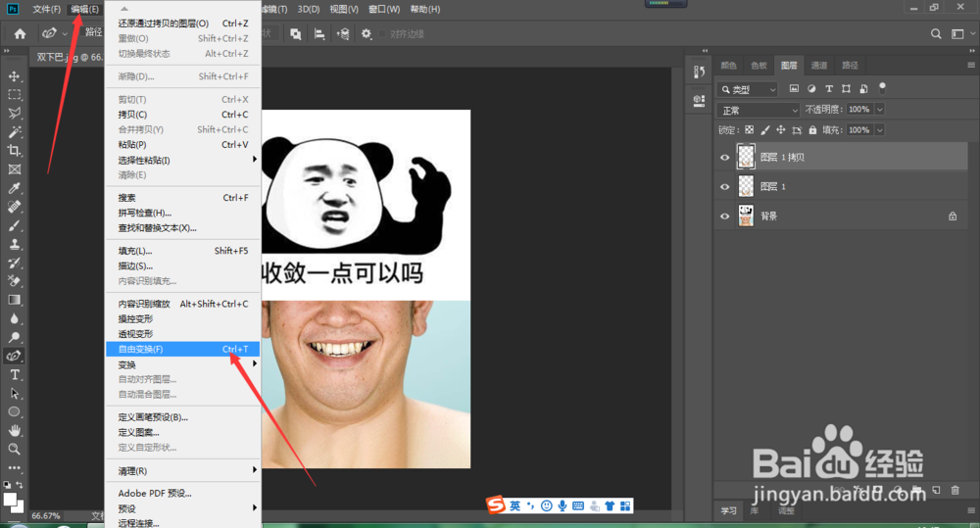Select the Brush tool
Image resolution: width=980 pixels, height=528 pixels.
point(15,225)
